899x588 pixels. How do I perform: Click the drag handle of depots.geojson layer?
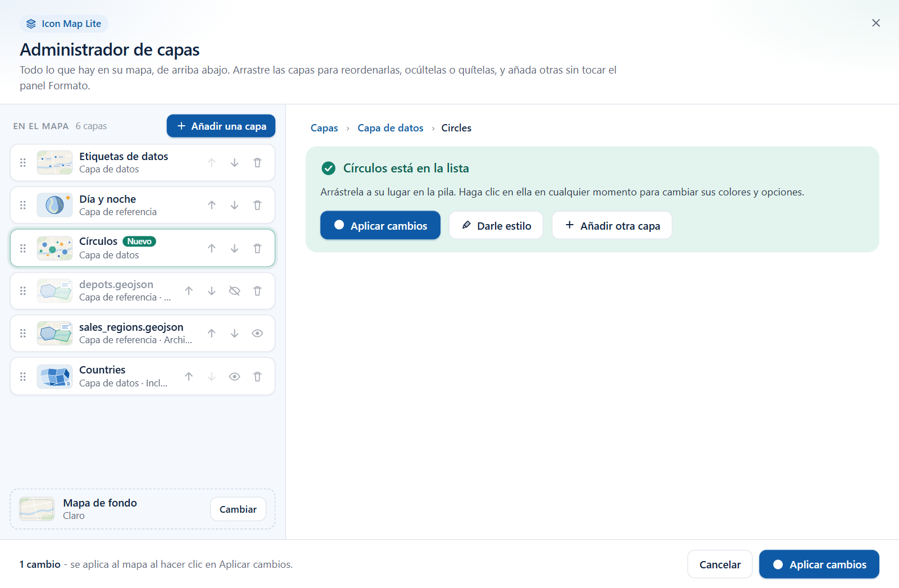[23, 291]
